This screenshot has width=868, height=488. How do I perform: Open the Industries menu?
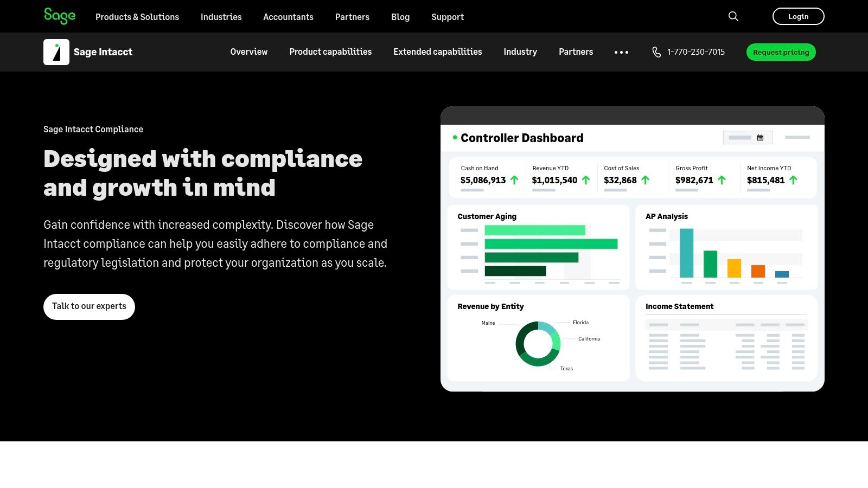click(221, 17)
